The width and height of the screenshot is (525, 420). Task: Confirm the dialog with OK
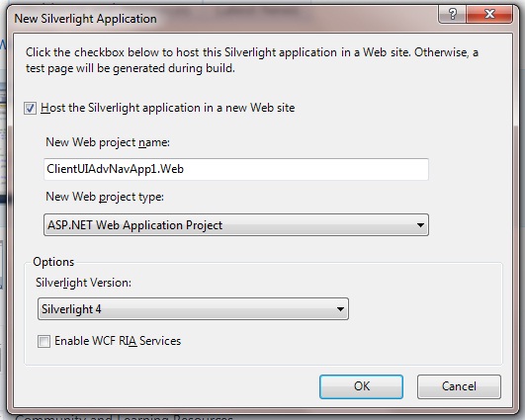pos(361,386)
